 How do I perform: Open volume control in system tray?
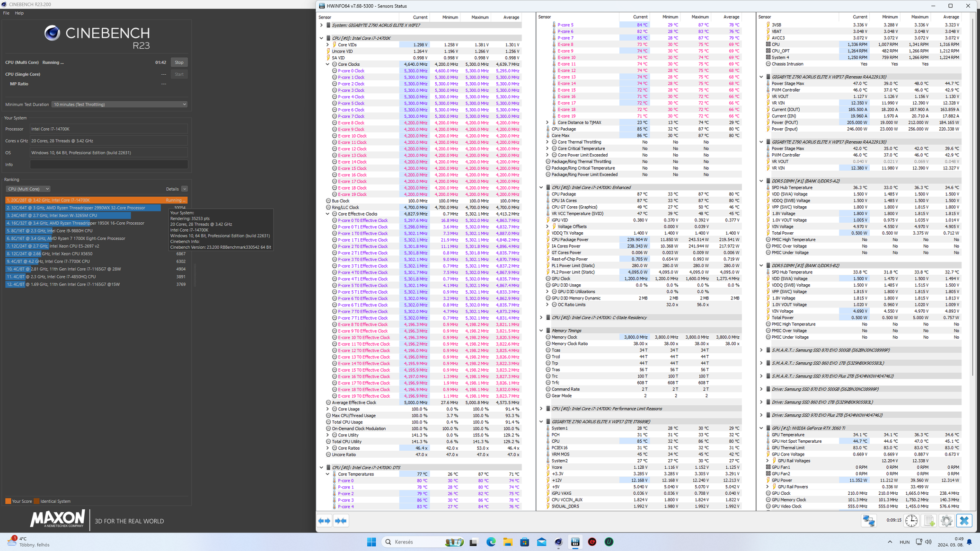(928, 542)
